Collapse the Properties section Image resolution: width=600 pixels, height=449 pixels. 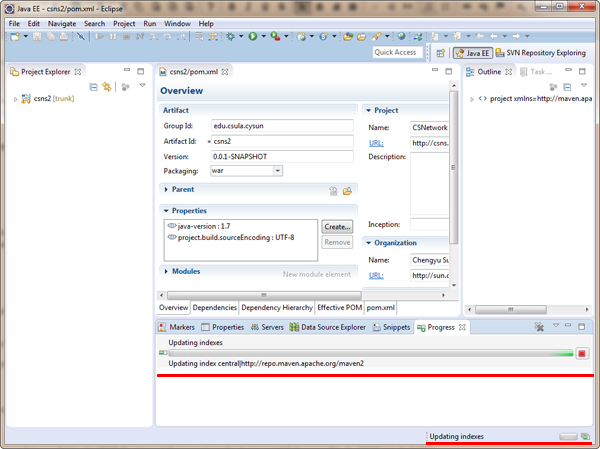(165, 211)
